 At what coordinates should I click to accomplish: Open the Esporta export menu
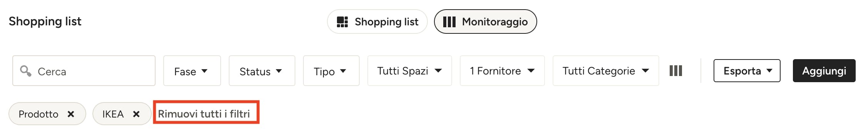(x=747, y=71)
